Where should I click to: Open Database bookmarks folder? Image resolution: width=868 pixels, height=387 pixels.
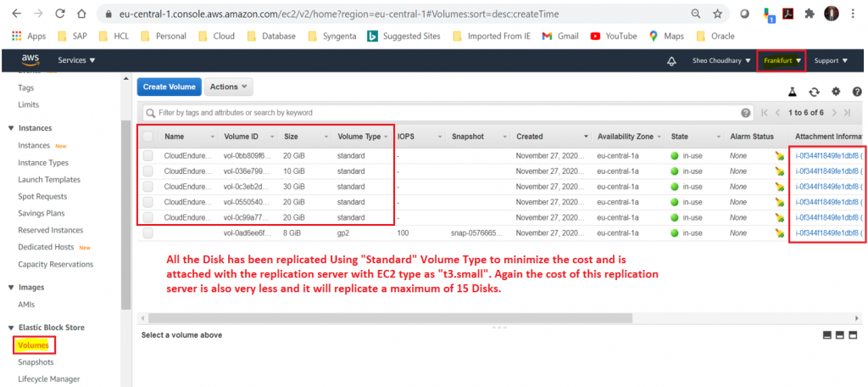272,36
